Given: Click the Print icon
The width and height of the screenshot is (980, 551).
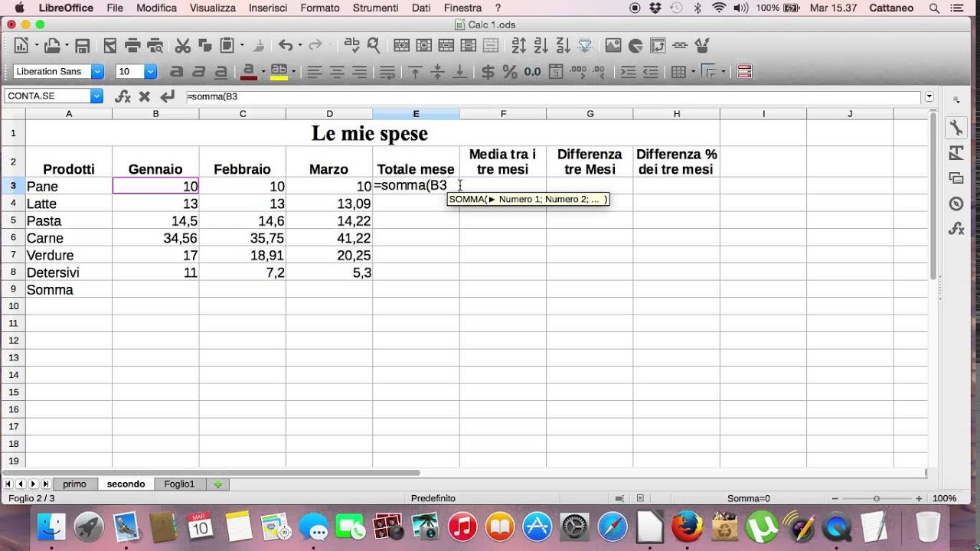Looking at the screenshot, I should pos(132,46).
